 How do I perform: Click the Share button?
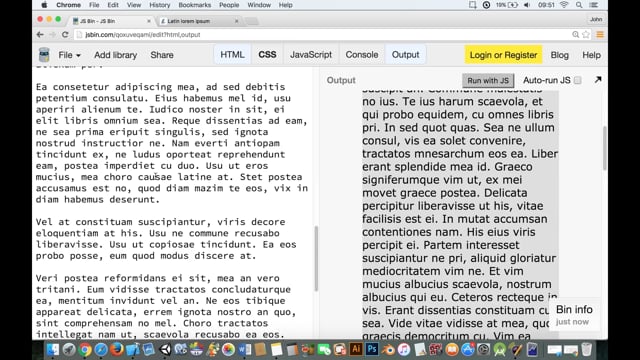162,55
